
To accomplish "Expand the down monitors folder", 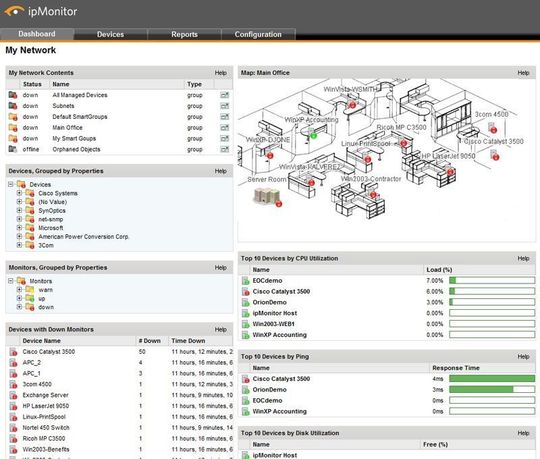I will pyautogui.click(x=19, y=307).
